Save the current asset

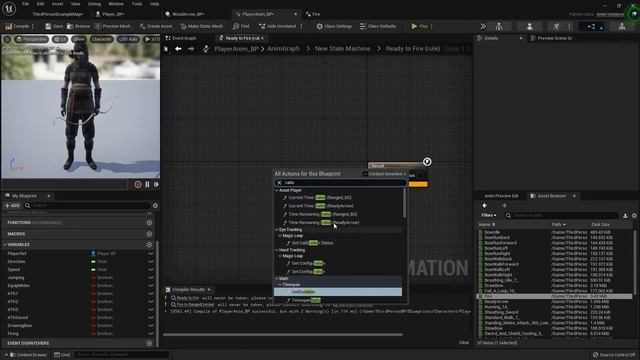tap(54, 26)
